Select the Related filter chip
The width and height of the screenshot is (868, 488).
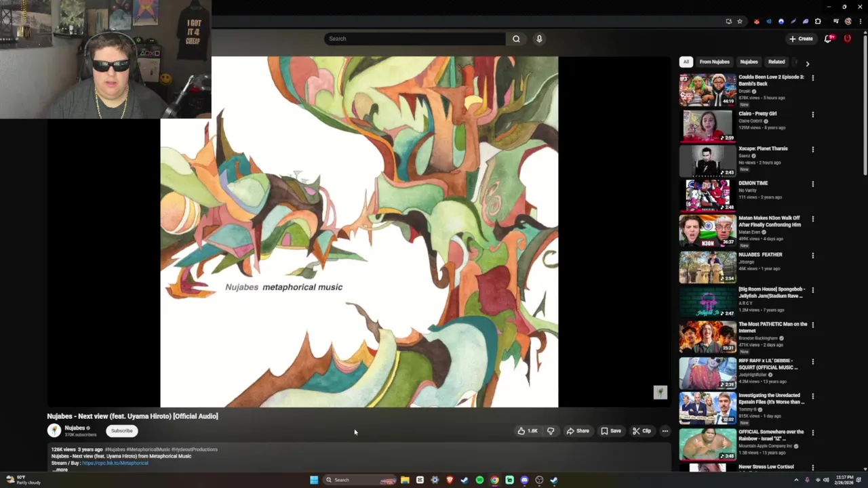click(776, 62)
